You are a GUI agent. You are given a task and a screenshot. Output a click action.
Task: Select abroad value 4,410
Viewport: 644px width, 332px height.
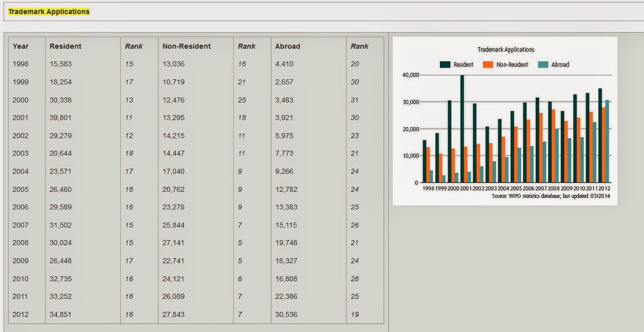point(284,64)
